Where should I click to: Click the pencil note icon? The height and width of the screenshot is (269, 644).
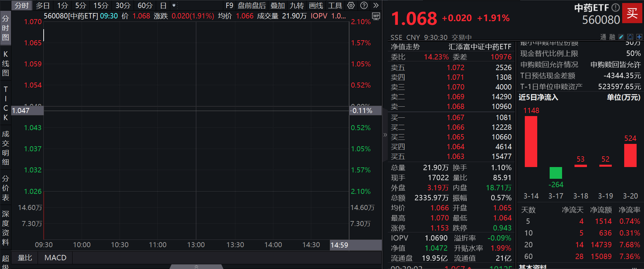click(621, 37)
